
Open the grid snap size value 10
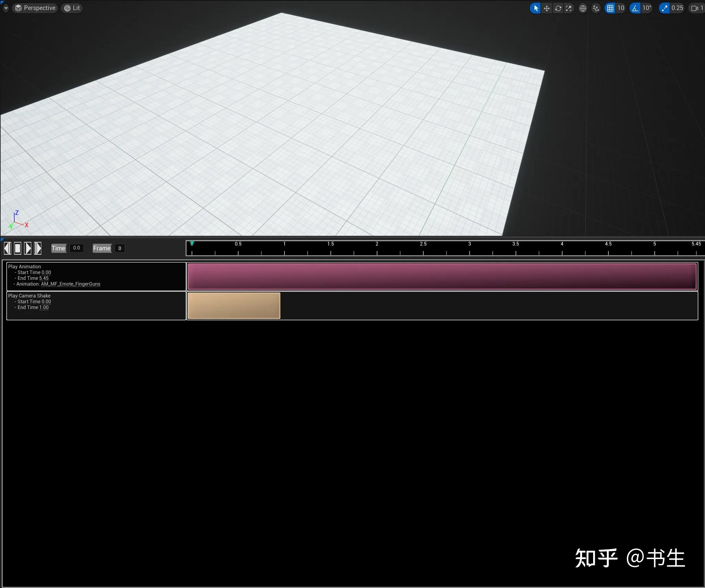(621, 8)
